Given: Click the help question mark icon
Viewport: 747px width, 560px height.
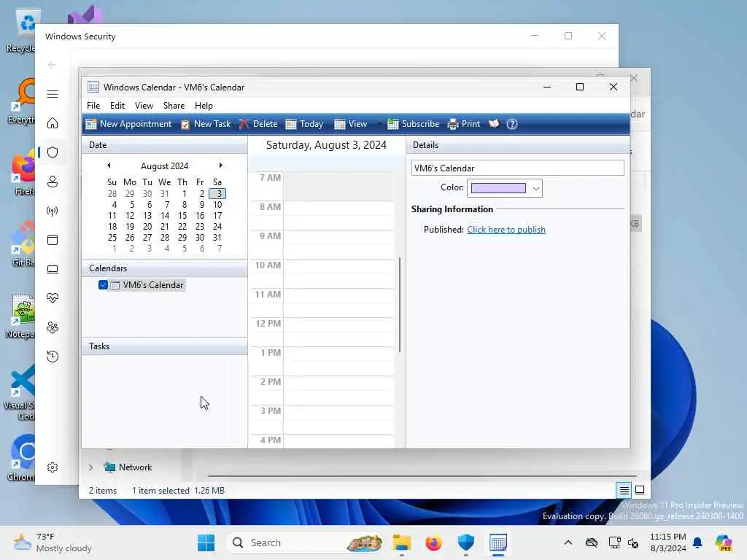Looking at the screenshot, I should [x=511, y=124].
